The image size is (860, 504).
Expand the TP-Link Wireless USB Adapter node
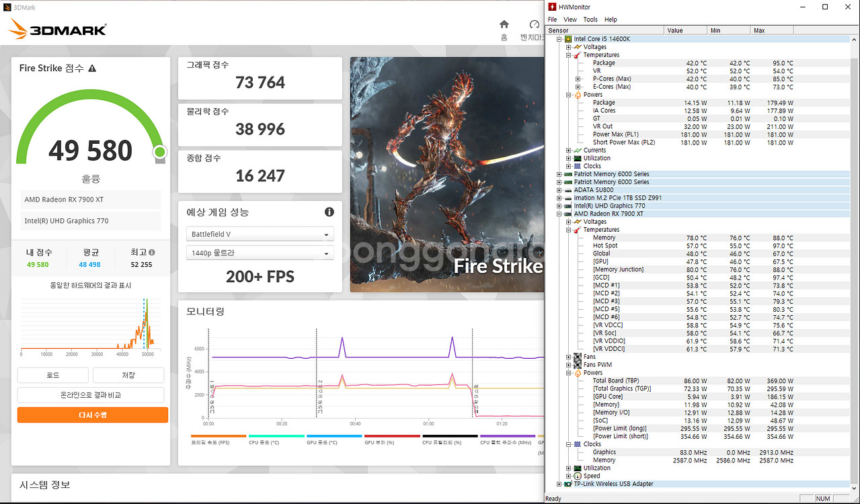[x=559, y=484]
